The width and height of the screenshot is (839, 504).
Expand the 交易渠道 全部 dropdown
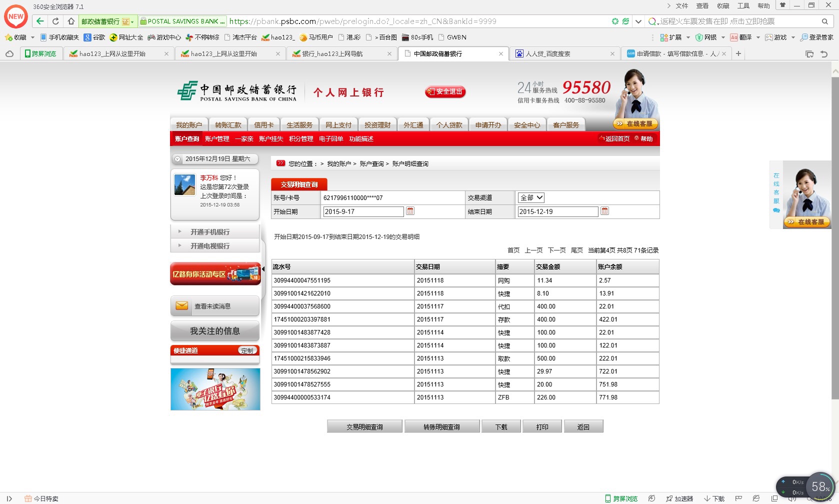coord(531,197)
